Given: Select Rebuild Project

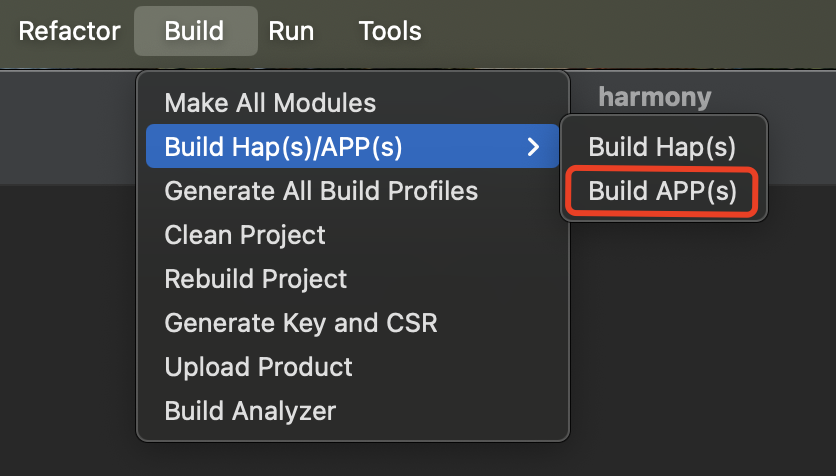Looking at the screenshot, I should [256, 279].
